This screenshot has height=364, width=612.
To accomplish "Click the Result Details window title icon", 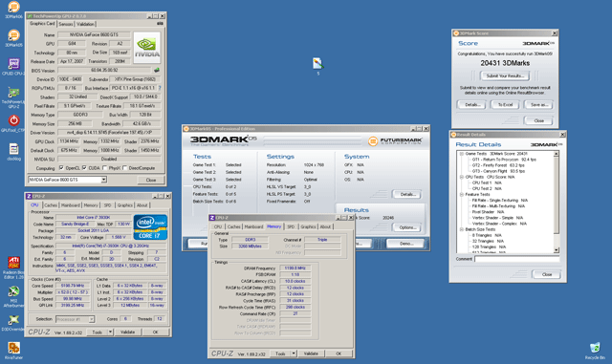I will pos(453,135).
